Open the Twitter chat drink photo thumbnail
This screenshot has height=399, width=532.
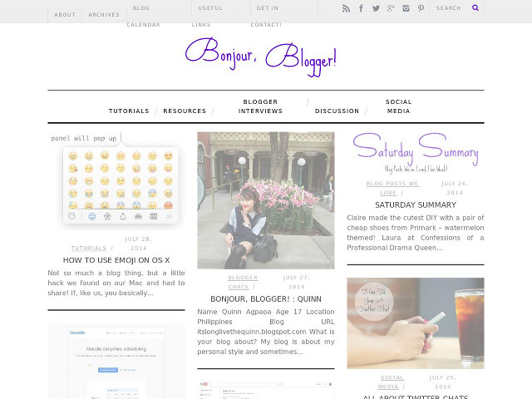tap(416, 323)
